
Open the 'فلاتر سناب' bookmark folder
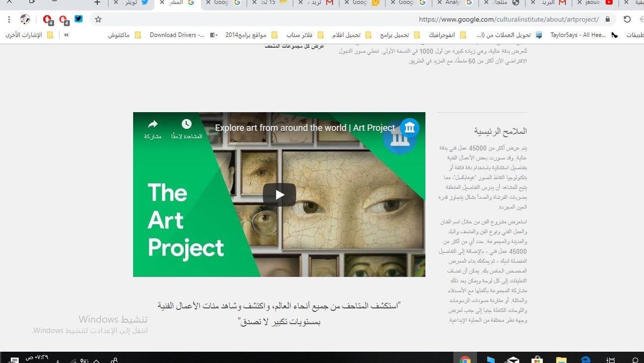(x=305, y=35)
